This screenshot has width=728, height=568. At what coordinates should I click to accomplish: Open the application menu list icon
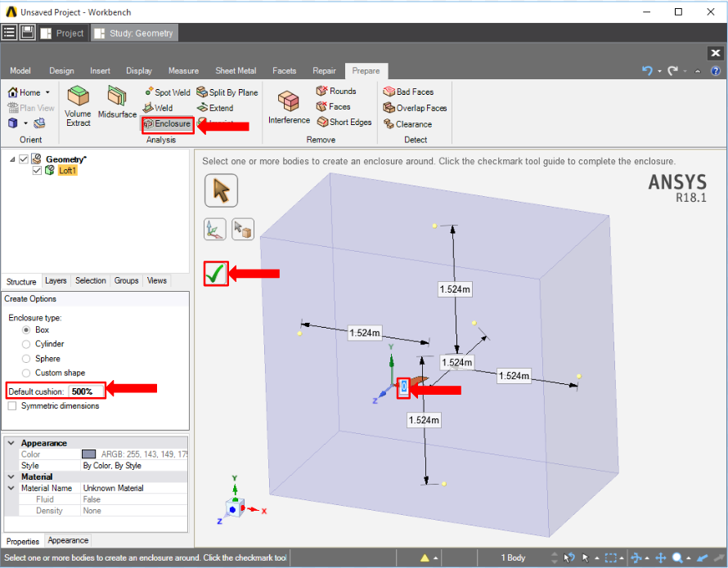[x=9, y=33]
